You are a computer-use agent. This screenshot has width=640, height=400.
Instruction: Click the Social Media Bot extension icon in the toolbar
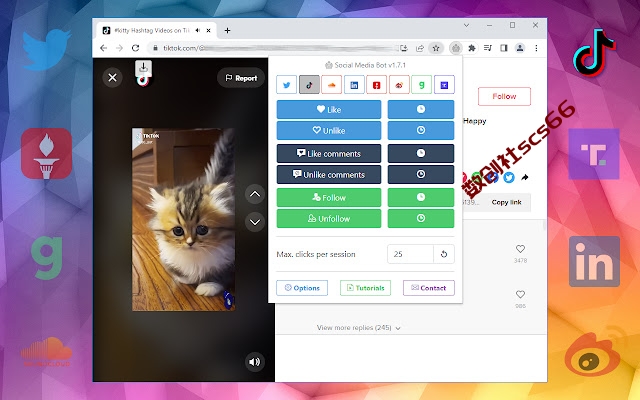coord(456,48)
